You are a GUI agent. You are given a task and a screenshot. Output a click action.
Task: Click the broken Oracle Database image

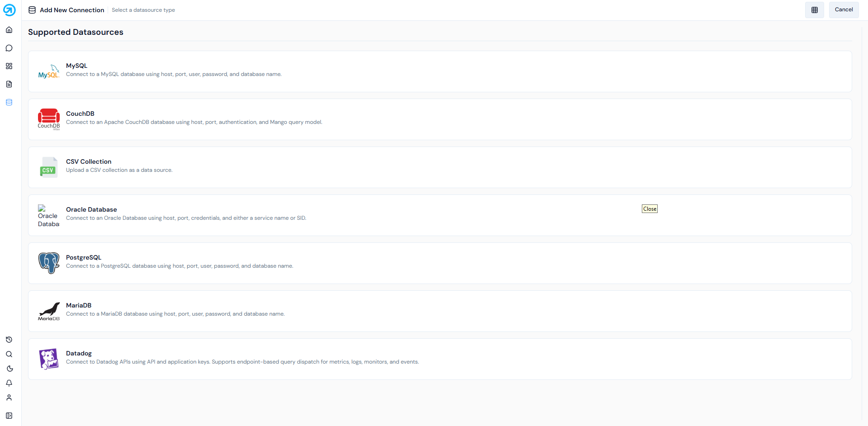tap(49, 216)
